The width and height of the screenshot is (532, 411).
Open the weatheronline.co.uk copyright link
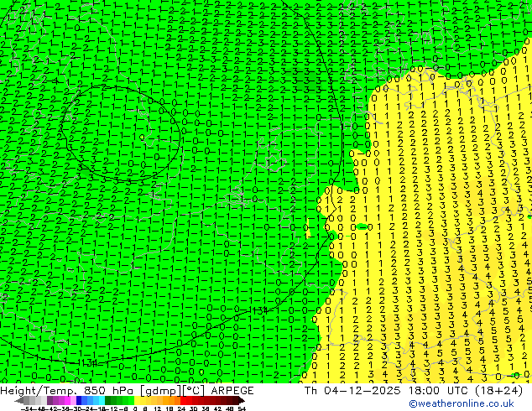(462, 403)
